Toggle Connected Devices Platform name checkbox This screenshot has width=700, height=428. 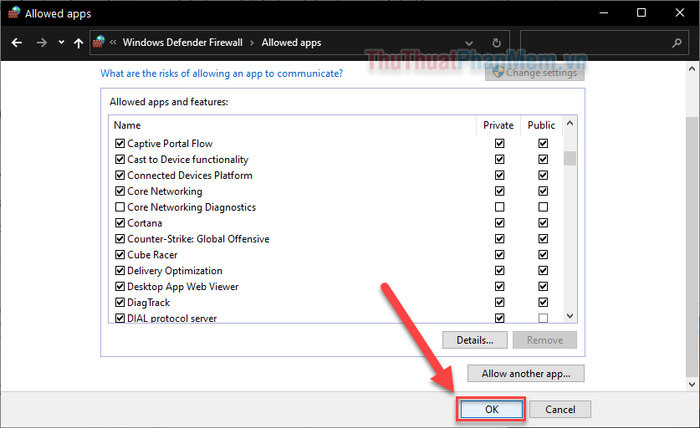coord(120,175)
